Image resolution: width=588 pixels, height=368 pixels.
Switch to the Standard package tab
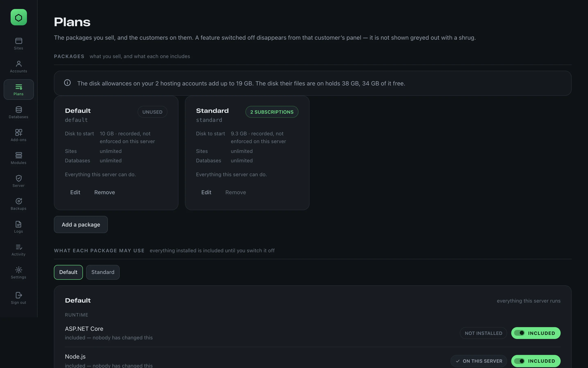coord(103,272)
